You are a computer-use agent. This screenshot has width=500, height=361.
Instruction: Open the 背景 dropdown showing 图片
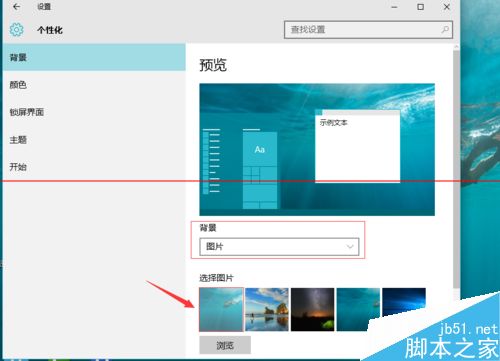tap(279, 247)
